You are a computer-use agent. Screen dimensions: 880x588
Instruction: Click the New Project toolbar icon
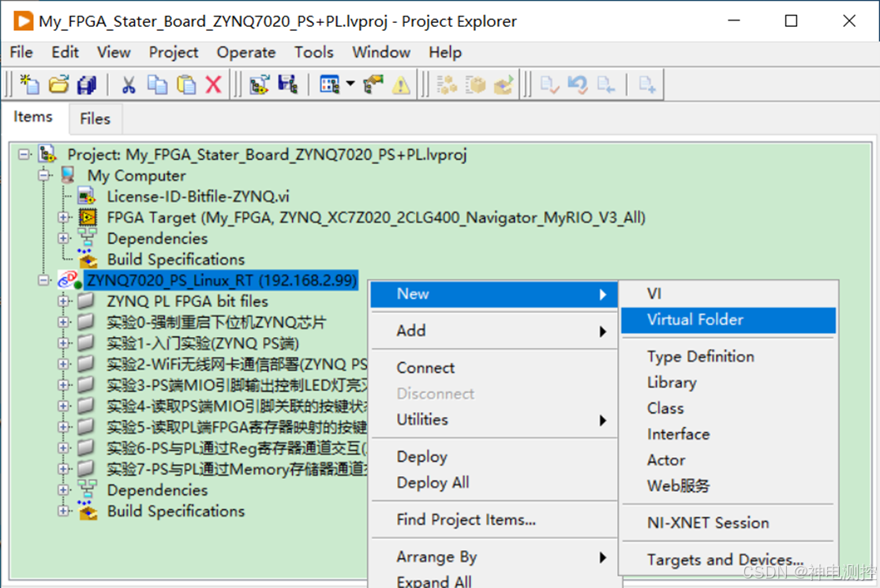(x=29, y=84)
